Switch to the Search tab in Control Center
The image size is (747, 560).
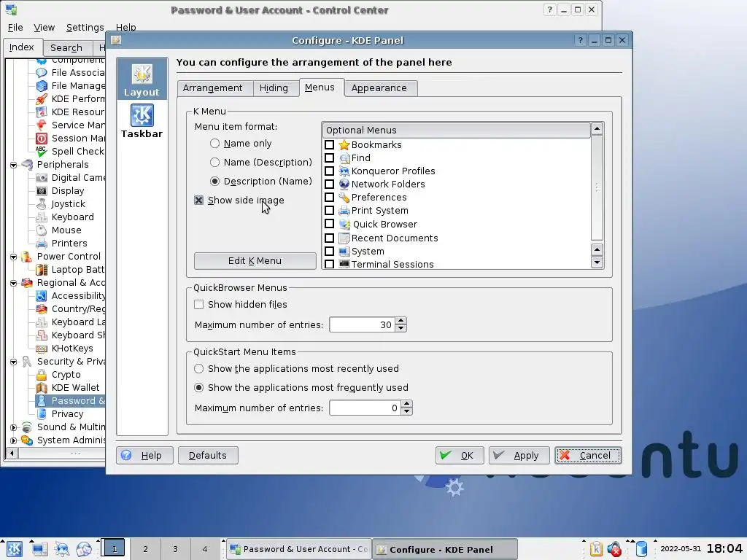coord(66,47)
